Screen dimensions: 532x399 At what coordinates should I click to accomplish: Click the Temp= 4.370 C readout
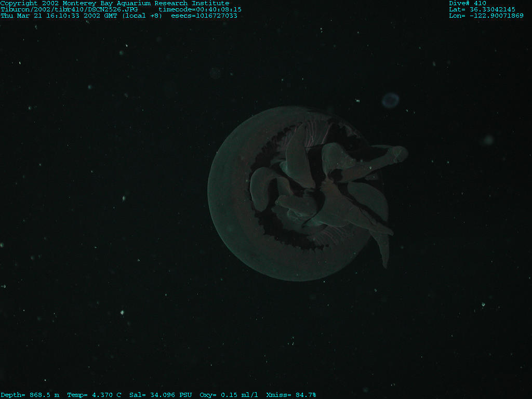click(x=94, y=395)
